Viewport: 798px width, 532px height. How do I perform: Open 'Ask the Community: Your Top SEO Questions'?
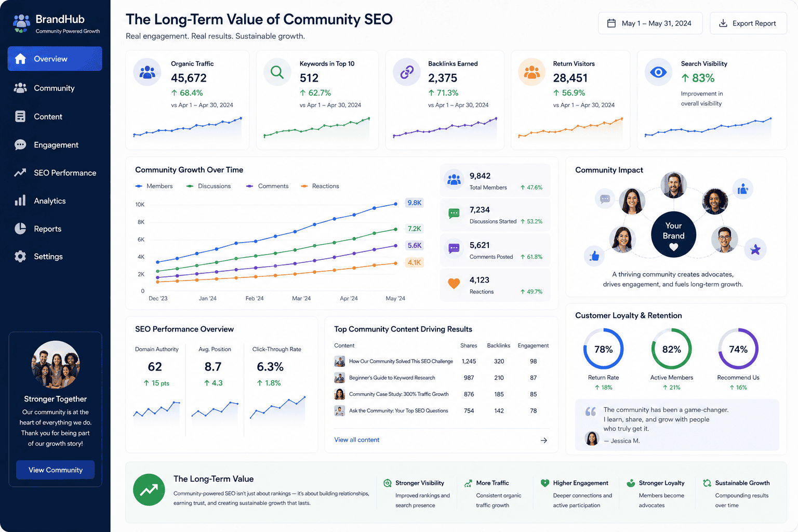398,410
